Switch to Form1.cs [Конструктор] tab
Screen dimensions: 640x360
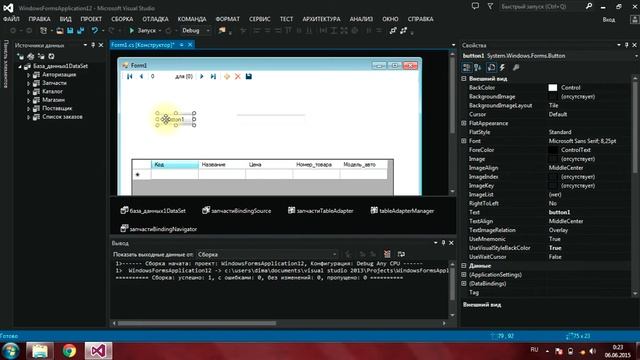tap(143, 45)
